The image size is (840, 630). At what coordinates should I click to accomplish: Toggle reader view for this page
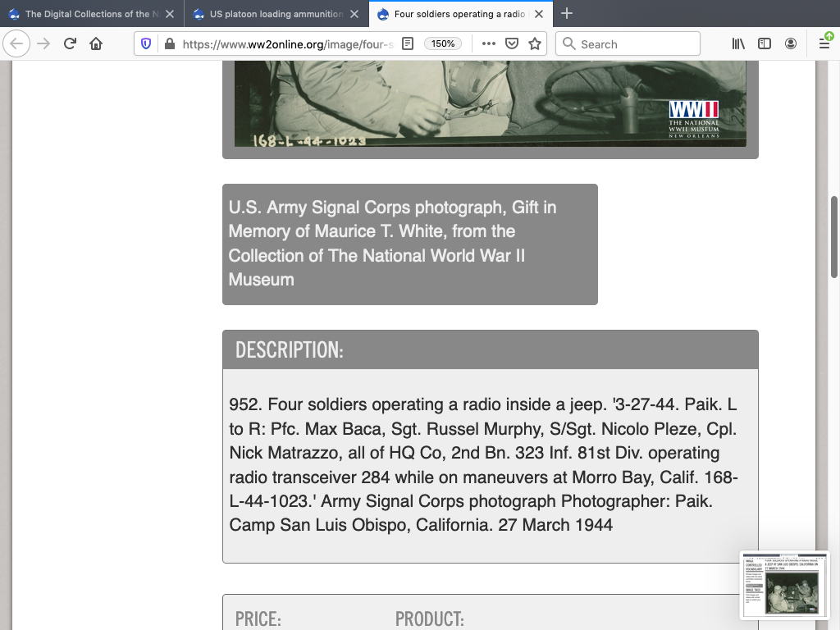[407, 43]
